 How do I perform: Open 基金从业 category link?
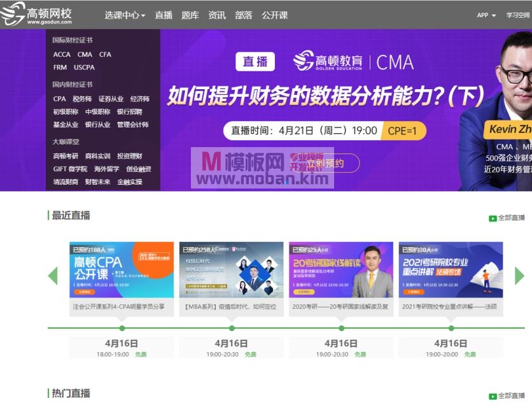66,125
